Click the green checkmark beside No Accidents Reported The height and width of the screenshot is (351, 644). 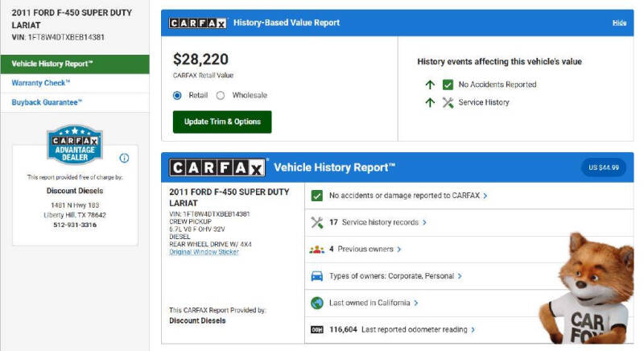(448, 85)
